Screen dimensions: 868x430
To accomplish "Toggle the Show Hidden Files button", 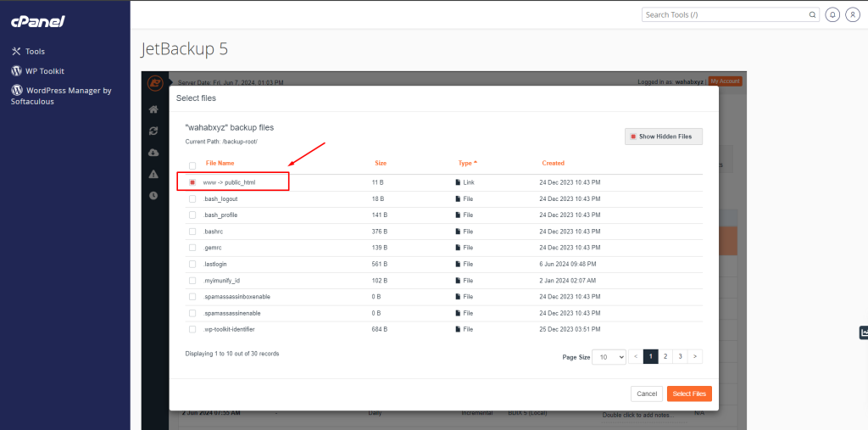I will coord(664,137).
